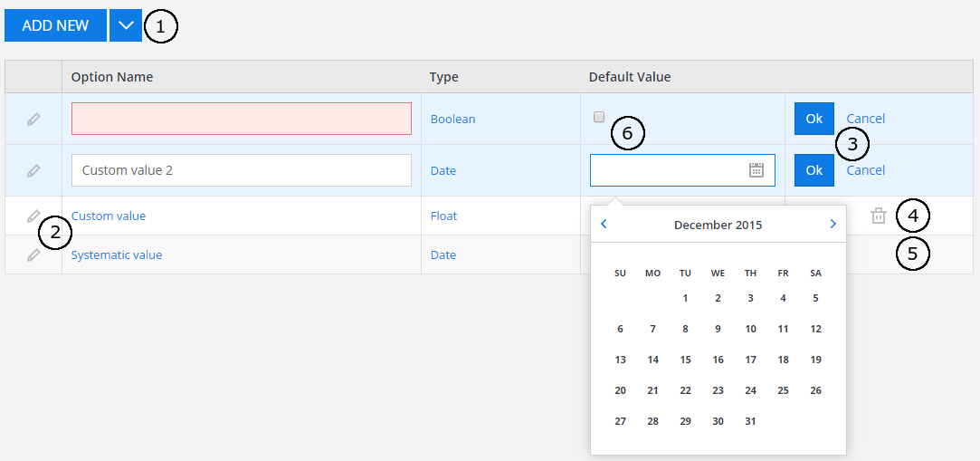Click the empty red Option Name field

pyautogui.click(x=241, y=119)
